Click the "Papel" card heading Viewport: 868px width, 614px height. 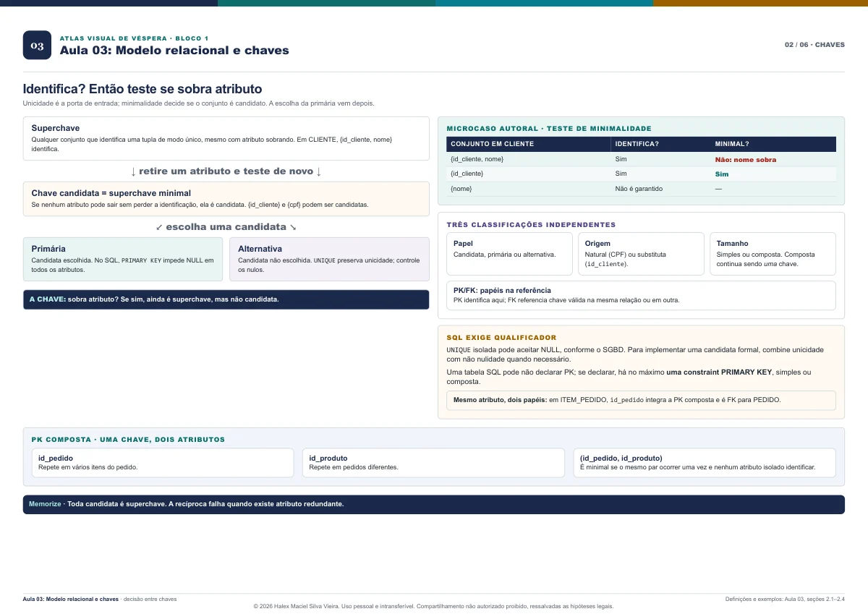point(463,244)
